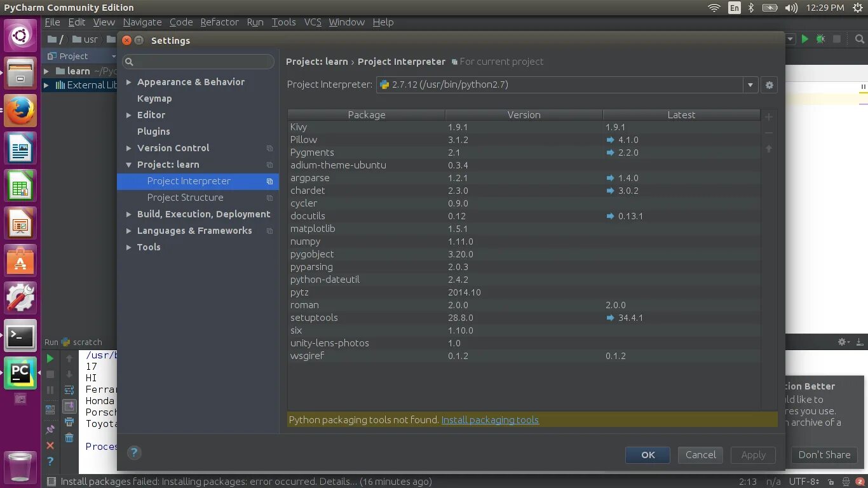Click the failed install status bar message

pyautogui.click(x=246, y=482)
